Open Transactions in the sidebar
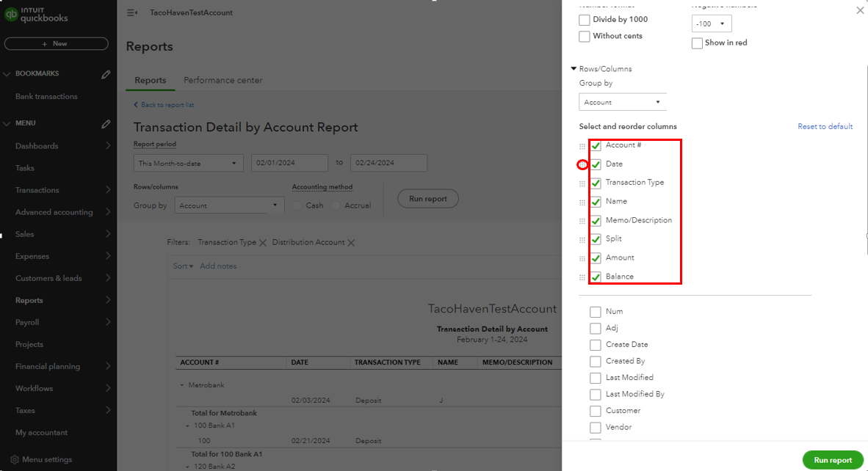 point(37,190)
